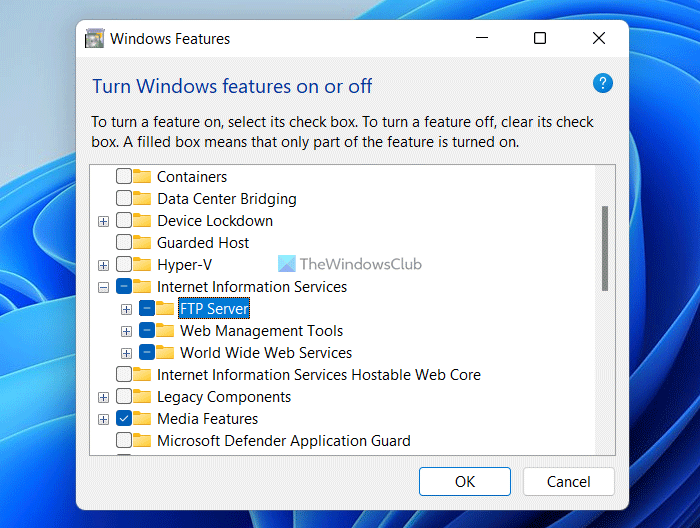Click the Guarded Host folder icon
The width and height of the screenshot is (700, 528).
click(x=142, y=242)
